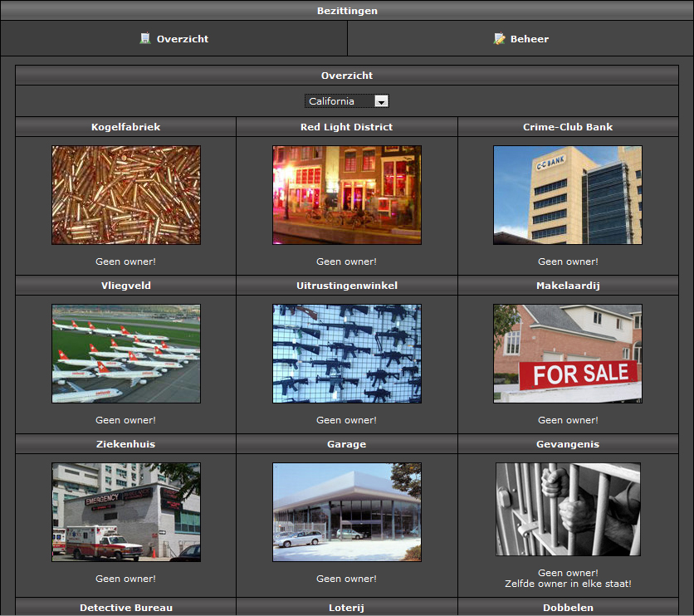Viewport: 694px width, 616px height.
Task: Click the Garage building picture
Action: tap(347, 512)
